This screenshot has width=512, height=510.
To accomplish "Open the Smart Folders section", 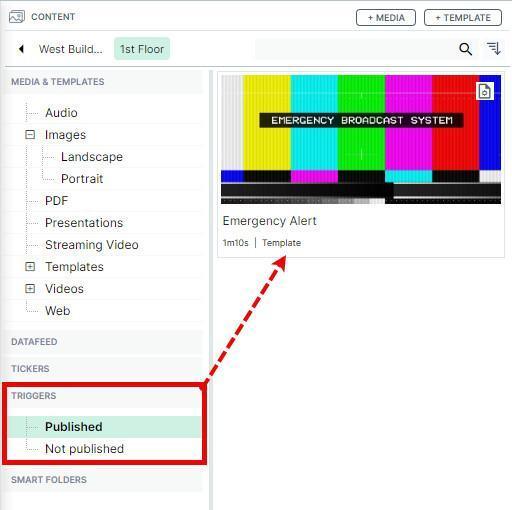I will point(49,480).
